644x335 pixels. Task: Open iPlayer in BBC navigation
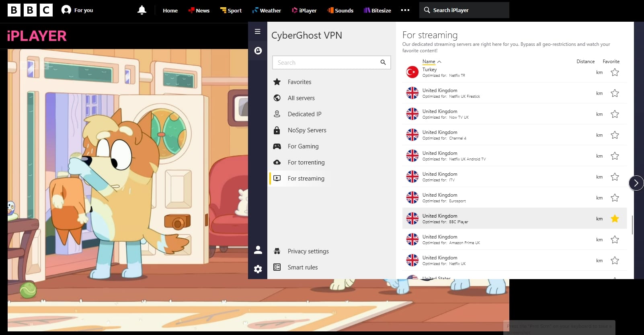(x=304, y=10)
